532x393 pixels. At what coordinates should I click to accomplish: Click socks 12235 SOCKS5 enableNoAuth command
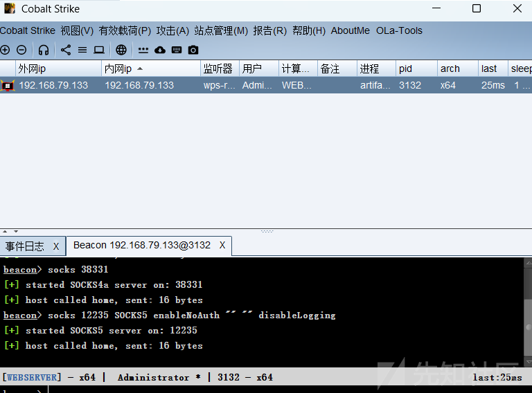pyautogui.click(x=170, y=316)
